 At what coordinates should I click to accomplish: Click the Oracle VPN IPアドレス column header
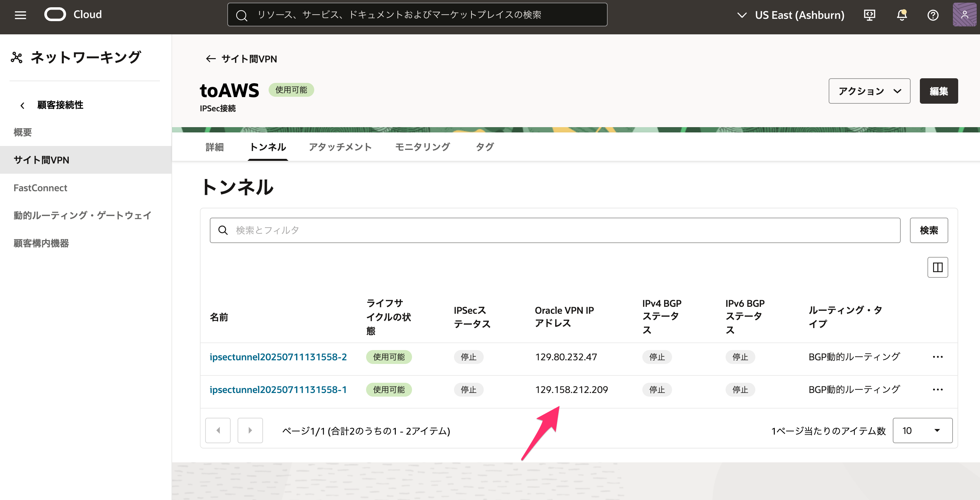(x=564, y=317)
